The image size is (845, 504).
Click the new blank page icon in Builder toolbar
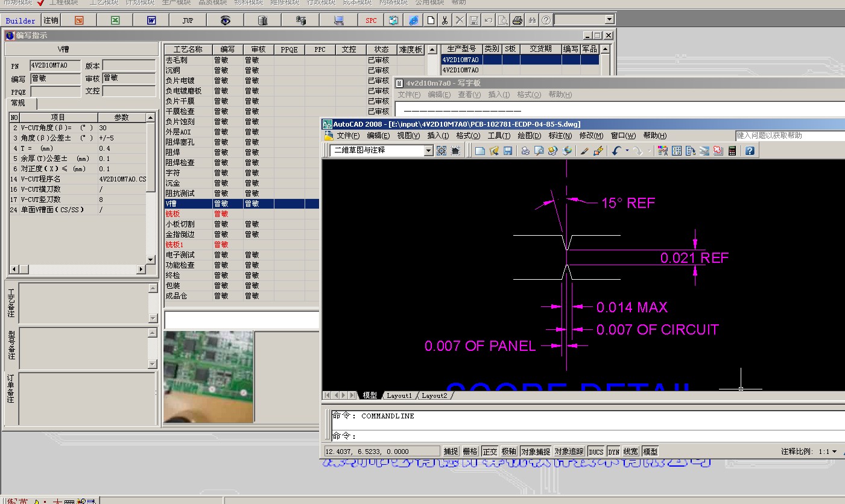coord(431,20)
